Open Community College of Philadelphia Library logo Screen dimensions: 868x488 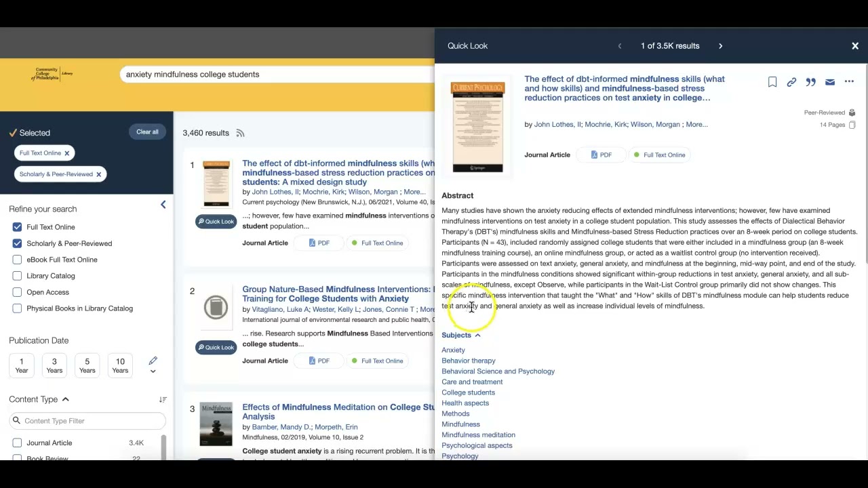pyautogui.click(x=52, y=74)
